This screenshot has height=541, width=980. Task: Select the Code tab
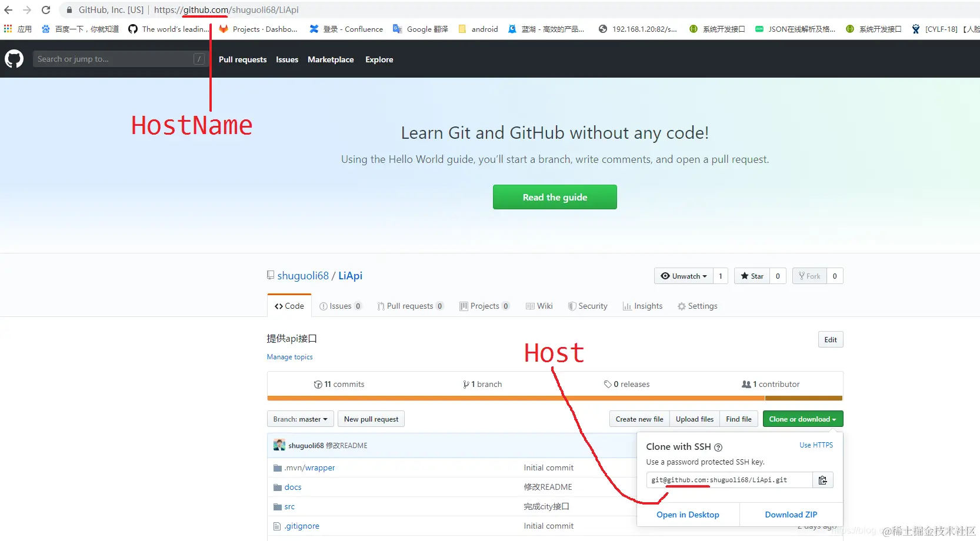(289, 306)
